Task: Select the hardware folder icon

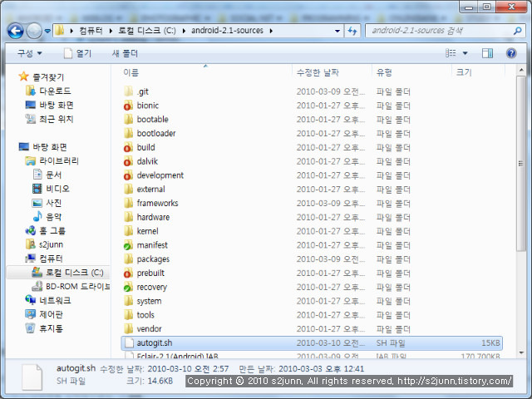Action: (x=129, y=217)
